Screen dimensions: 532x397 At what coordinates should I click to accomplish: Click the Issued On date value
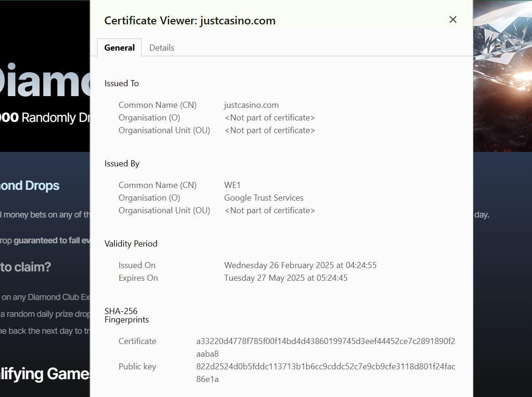[300, 265]
